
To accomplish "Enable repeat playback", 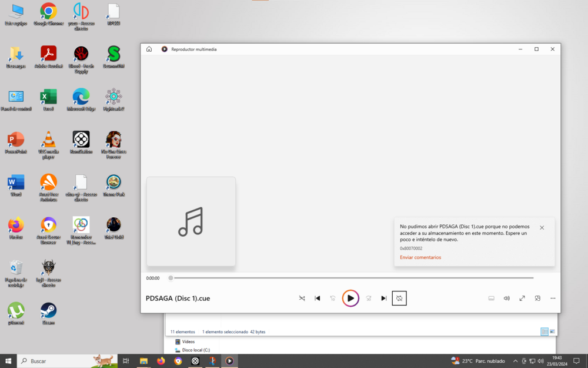I will point(399,298).
